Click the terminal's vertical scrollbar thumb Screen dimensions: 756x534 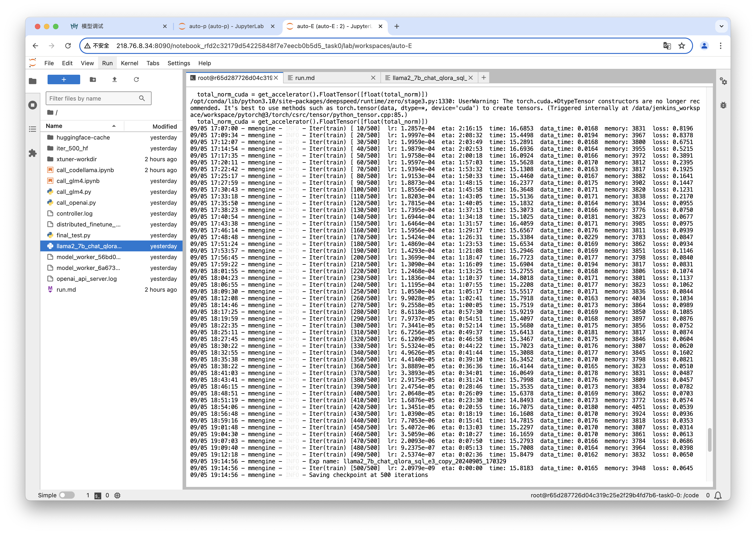[709, 440]
